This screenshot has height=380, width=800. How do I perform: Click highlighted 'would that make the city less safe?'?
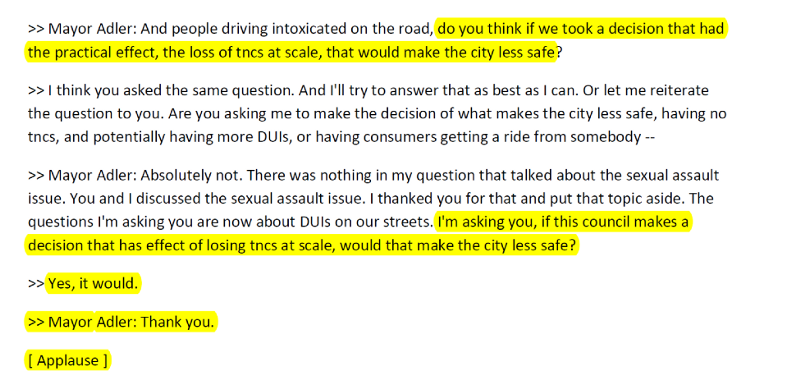(x=458, y=245)
